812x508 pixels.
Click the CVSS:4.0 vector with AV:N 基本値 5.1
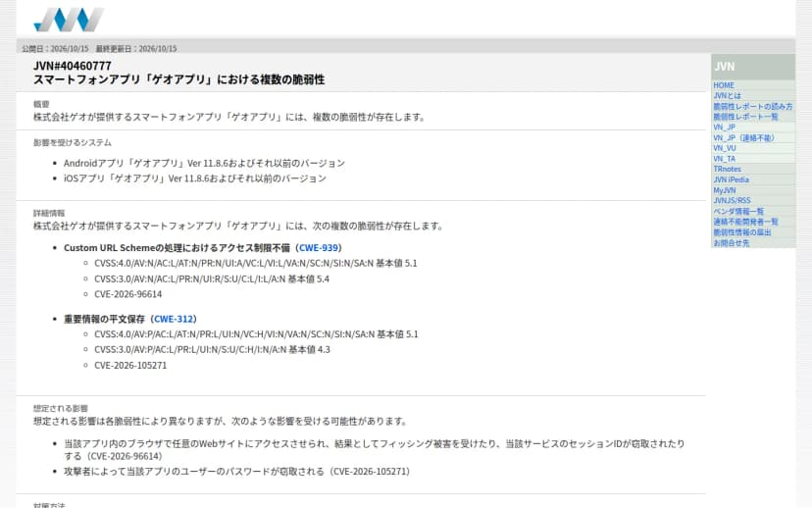[255, 263]
